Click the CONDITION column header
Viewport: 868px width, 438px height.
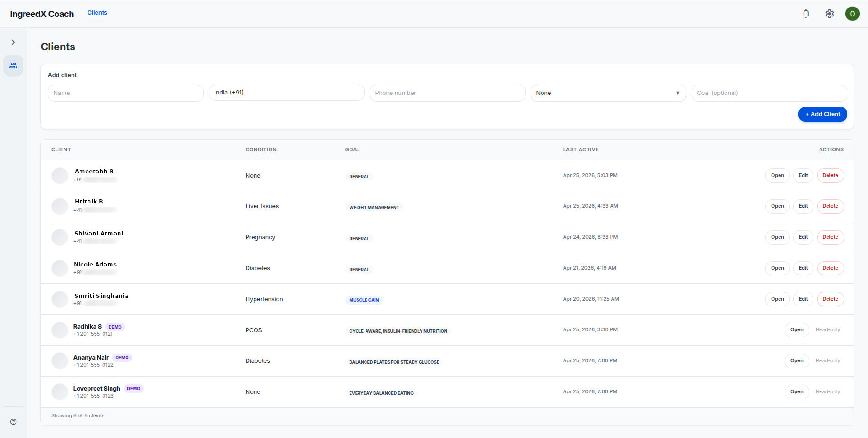pos(261,149)
